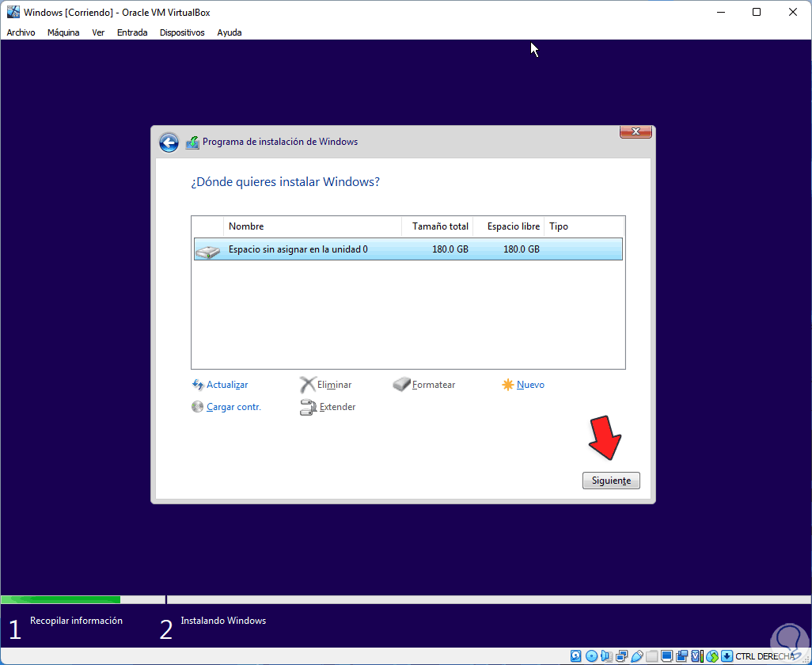The image size is (812, 665).
Task: Select Espacio sin asignar en la unidad 0
Action: pos(408,249)
